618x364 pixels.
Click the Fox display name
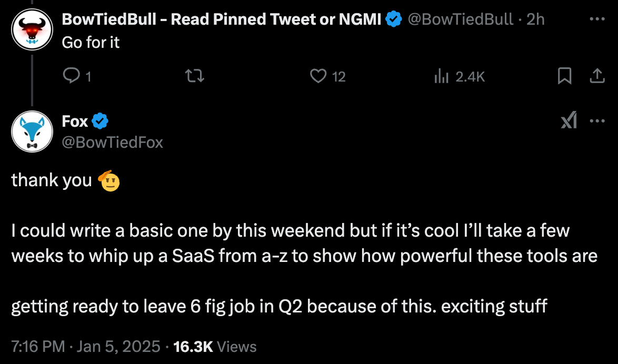pos(75,122)
